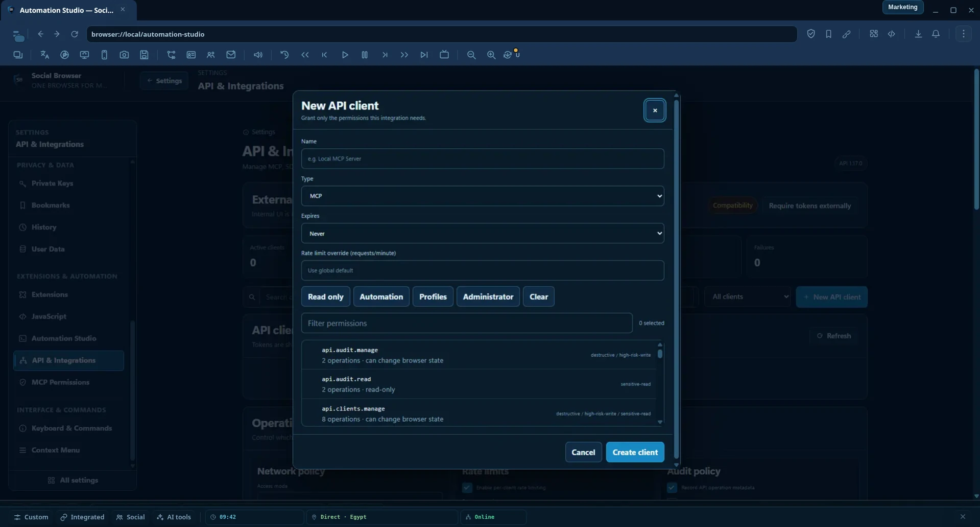
Task: Select the api.audit.read permission row
Action: coord(479,384)
